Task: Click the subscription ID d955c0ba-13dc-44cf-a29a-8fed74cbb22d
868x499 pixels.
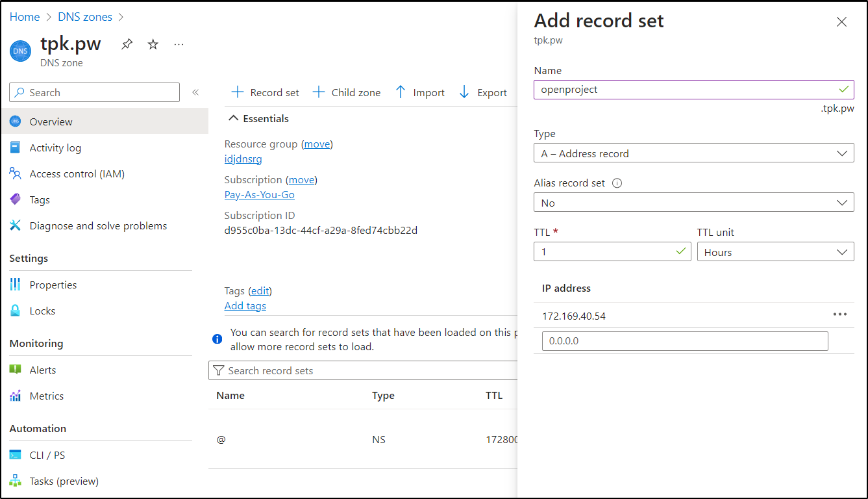Action: 321,230
